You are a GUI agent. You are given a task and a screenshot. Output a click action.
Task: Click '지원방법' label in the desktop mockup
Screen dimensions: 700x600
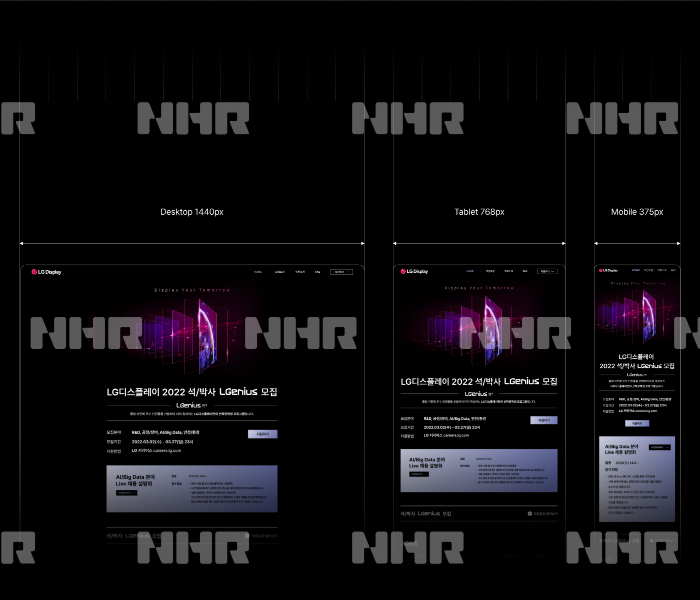point(113,451)
